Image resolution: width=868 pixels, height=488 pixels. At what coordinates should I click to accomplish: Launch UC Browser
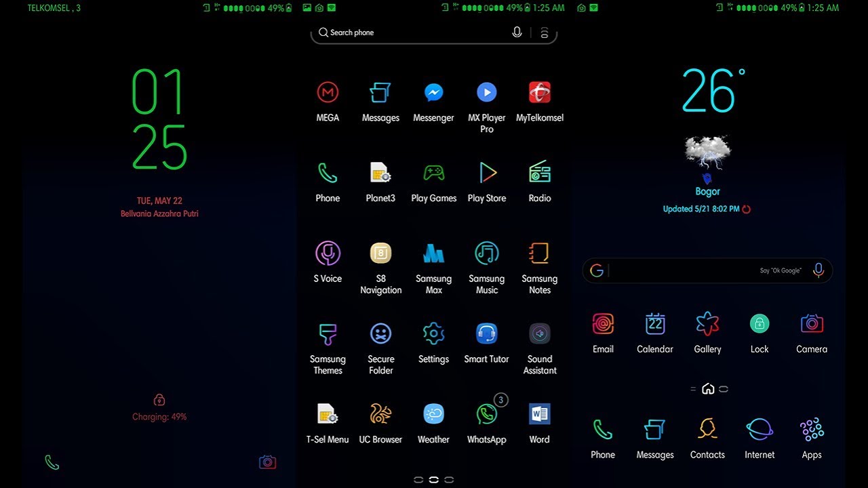(x=380, y=414)
